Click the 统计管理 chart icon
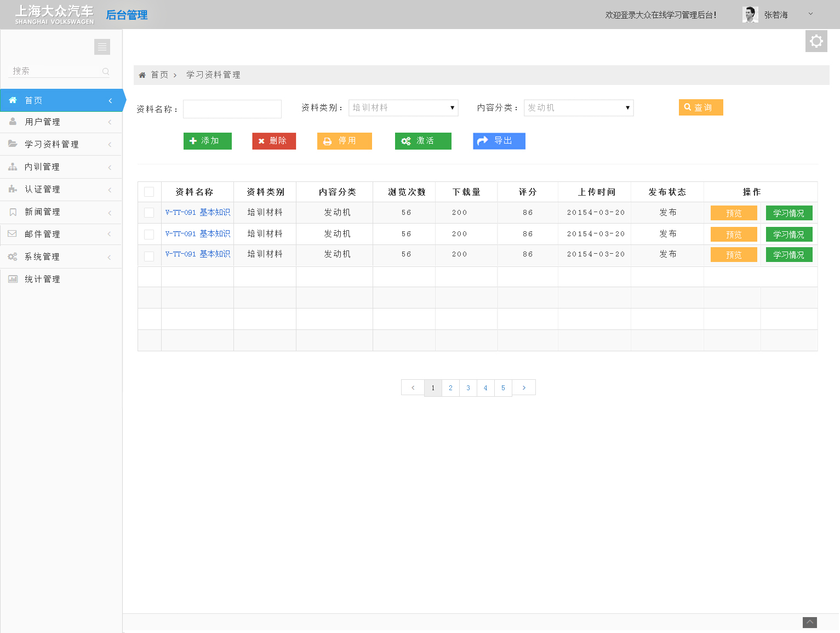 pos(13,279)
